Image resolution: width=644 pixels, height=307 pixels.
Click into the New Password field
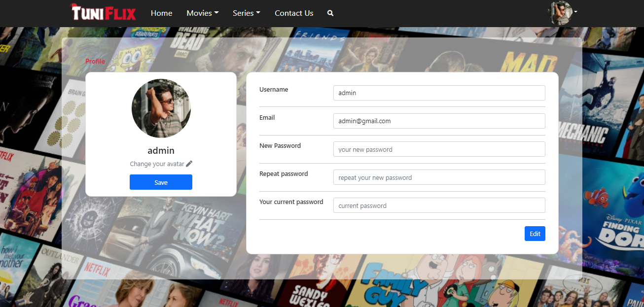pyautogui.click(x=439, y=149)
